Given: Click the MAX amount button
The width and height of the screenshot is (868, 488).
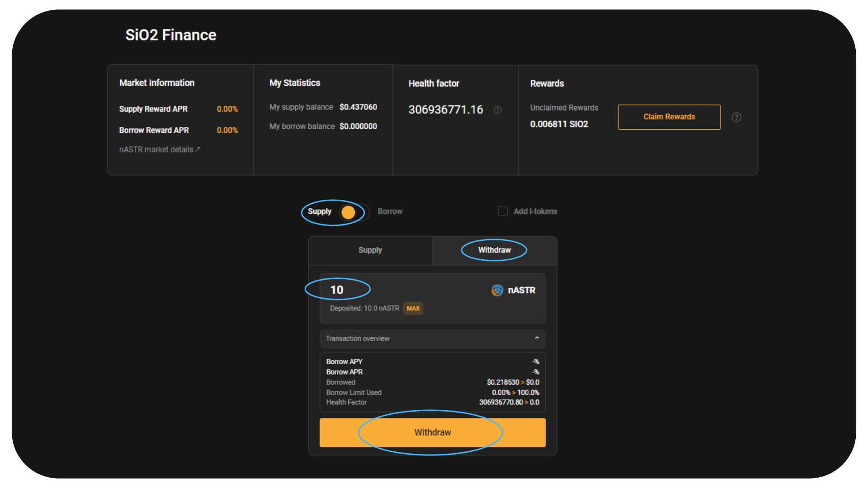Looking at the screenshot, I should click(413, 309).
